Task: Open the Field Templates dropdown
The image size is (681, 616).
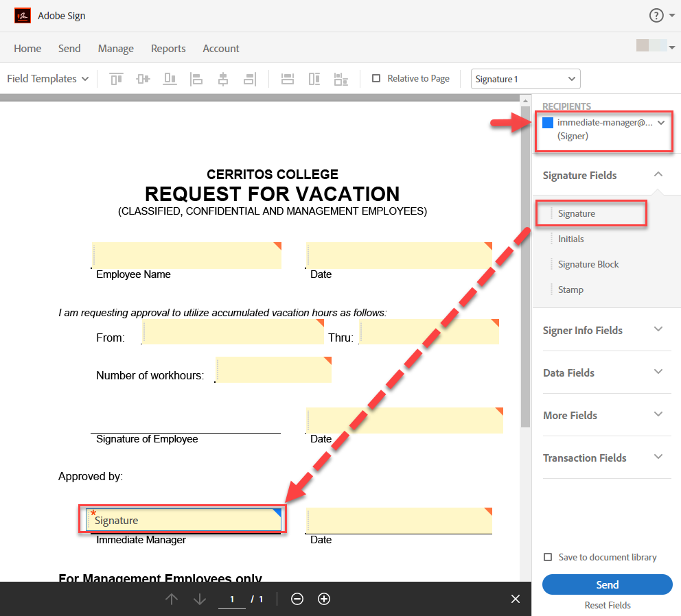Action: 48,79
